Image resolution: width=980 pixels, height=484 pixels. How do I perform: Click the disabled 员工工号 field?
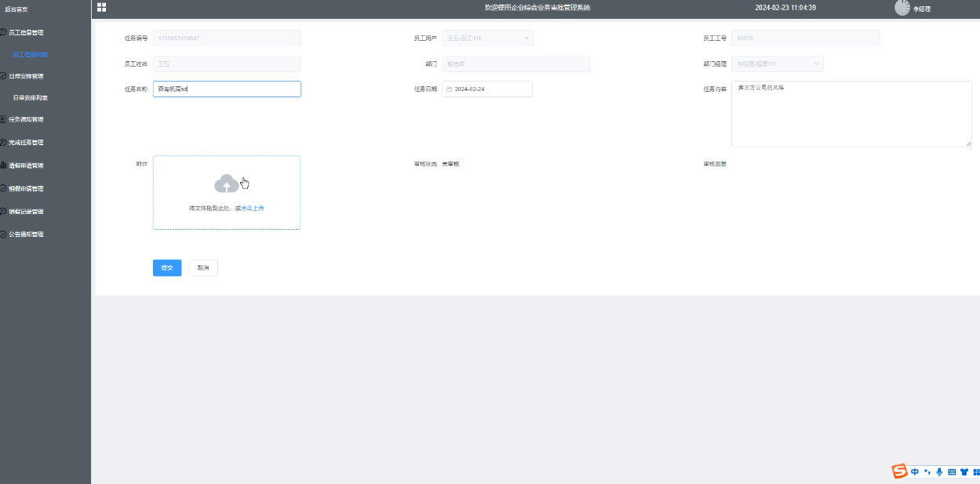806,38
